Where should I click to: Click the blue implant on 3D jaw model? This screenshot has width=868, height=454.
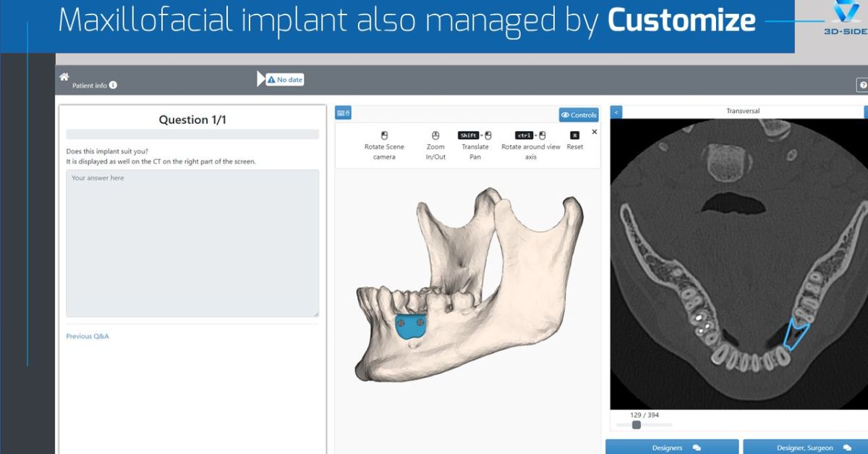pyautogui.click(x=409, y=327)
